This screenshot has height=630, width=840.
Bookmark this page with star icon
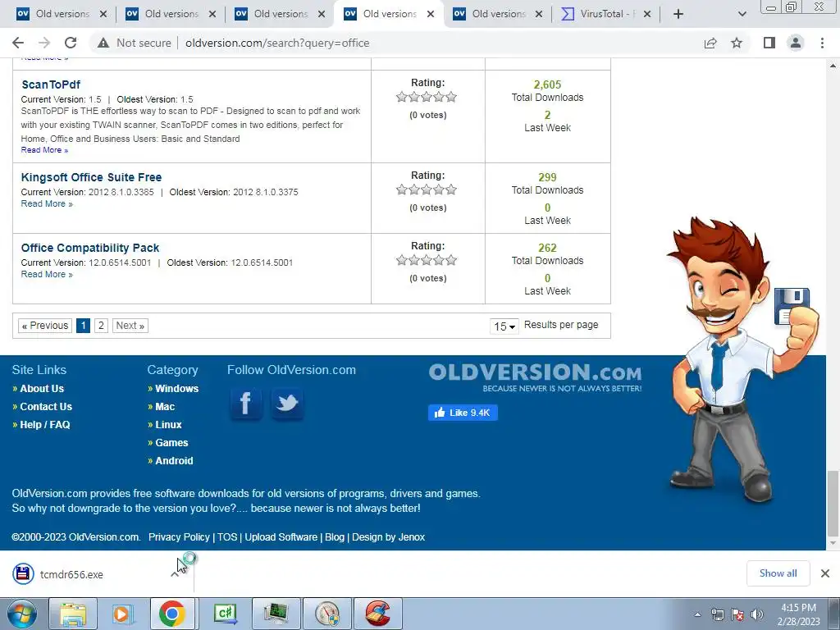point(737,43)
